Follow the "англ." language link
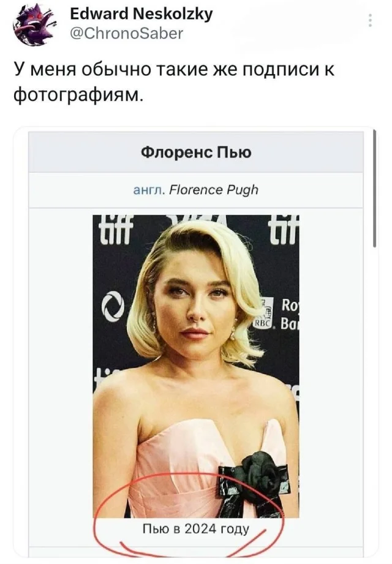Image resolution: width=392 pixels, height=564 pixels. coord(148,189)
